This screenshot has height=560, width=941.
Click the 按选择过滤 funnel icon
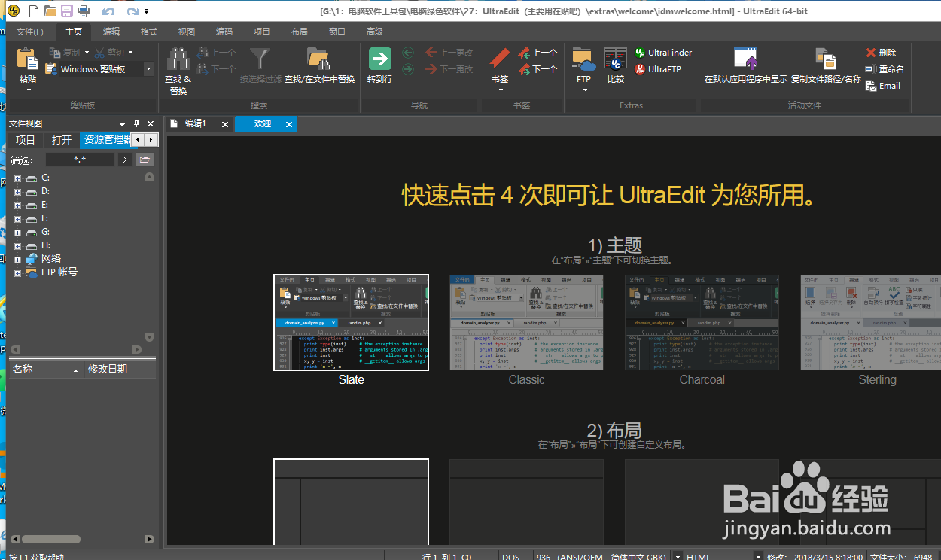click(x=260, y=59)
